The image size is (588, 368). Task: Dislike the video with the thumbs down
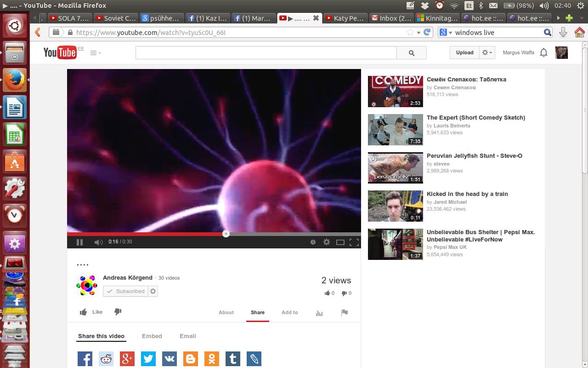click(x=118, y=312)
